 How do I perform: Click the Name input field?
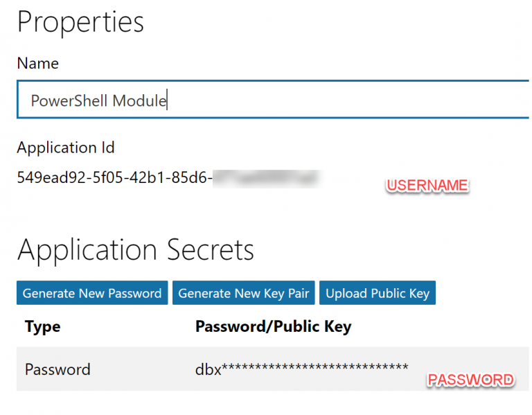(x=273, y=100)
